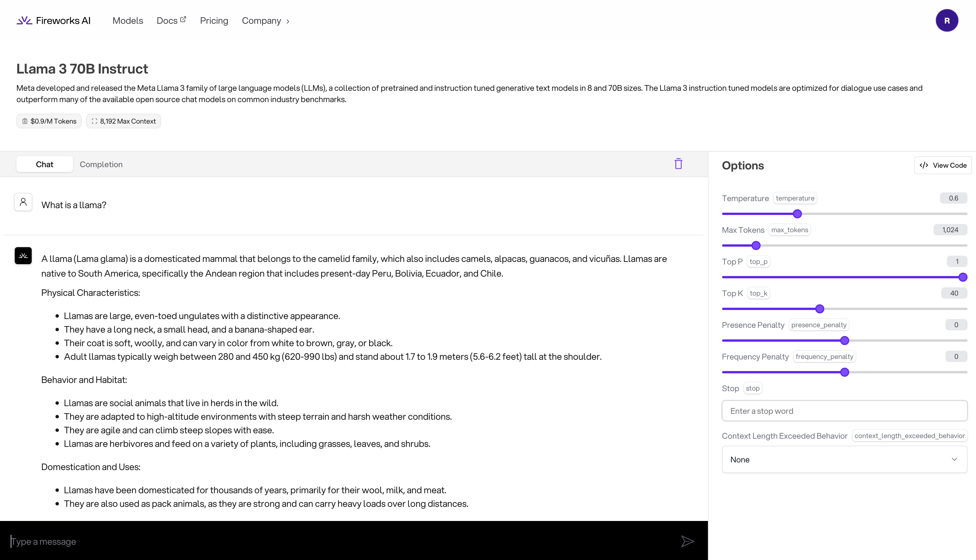Click the 'temperature' parameter tag
Image resolution: width=976 pixels, height=560 pixels.
[795, 198]
